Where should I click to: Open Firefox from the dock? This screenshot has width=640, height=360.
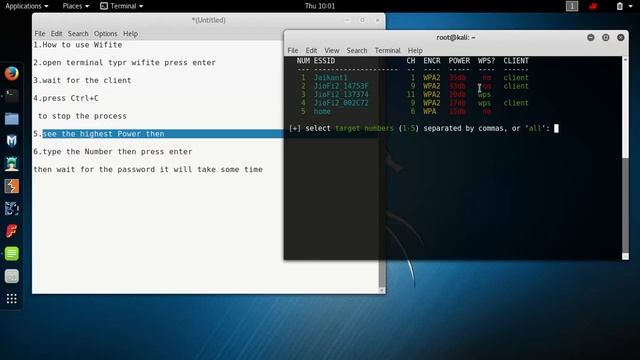[x=11, y=74]
